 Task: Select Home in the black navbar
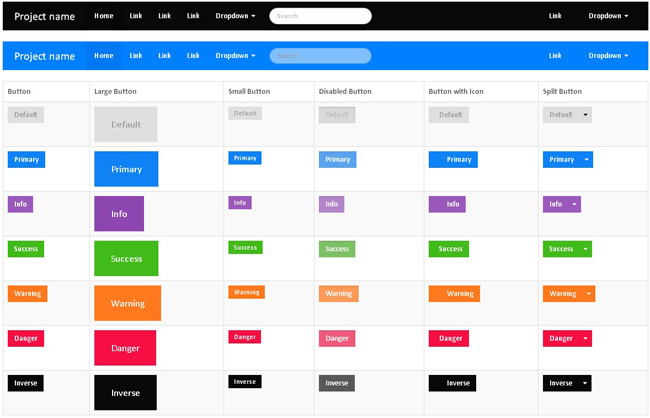(104, 16)
